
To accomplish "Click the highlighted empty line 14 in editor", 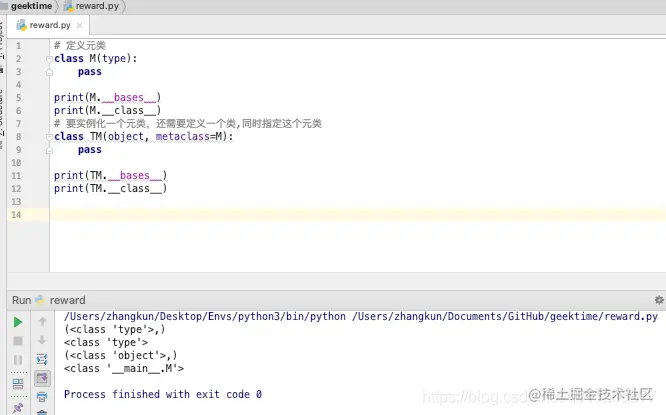I will coord(358,215).
